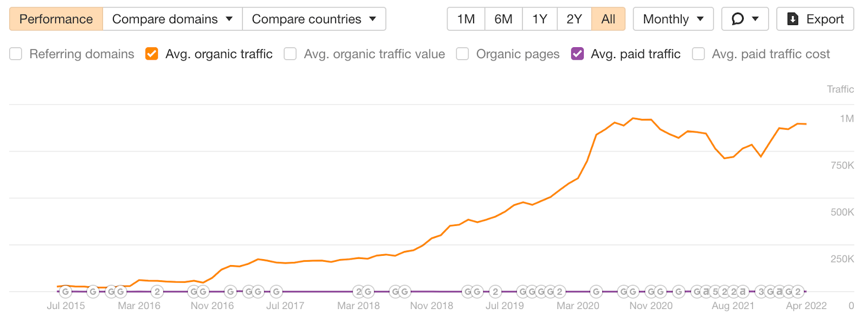Select the 6M time range
Image resolution: width=868 pixels, height=321 pixels.
503,19
